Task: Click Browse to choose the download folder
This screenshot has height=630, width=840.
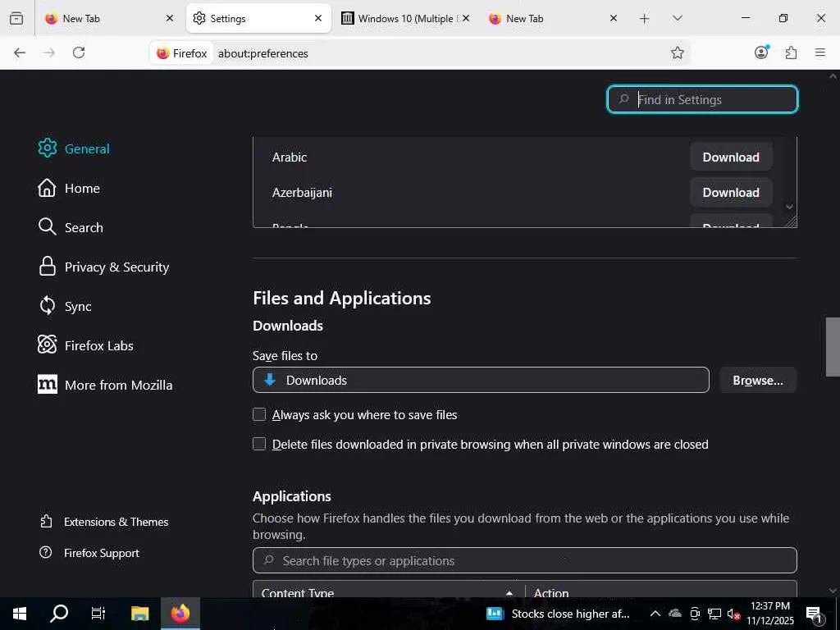Action: click(757, 381)
